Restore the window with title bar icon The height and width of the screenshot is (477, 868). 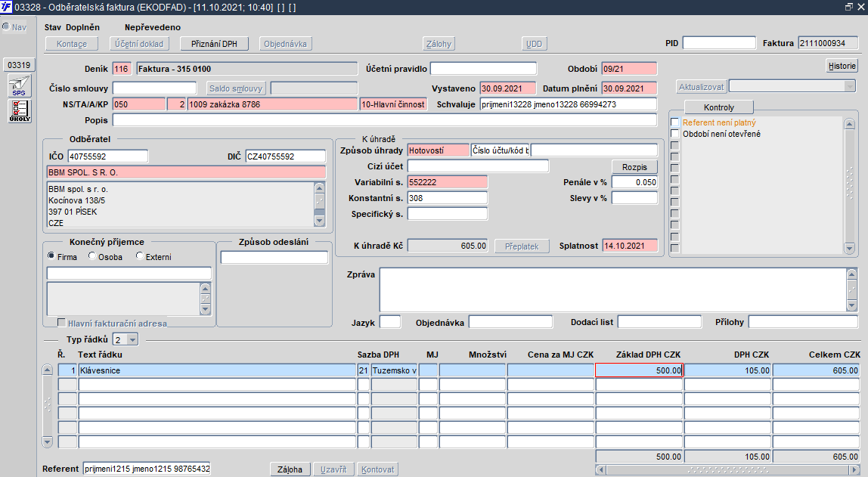click(848, 7)
